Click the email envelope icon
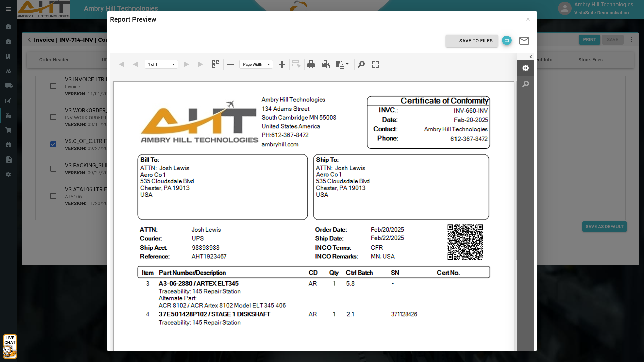 point(524,41)
